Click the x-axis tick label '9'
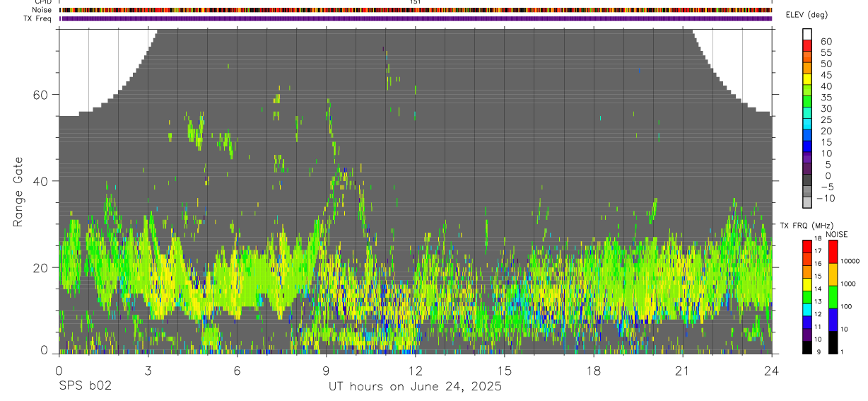This screenshot has width=868, height=401. (x=326, y=371)
